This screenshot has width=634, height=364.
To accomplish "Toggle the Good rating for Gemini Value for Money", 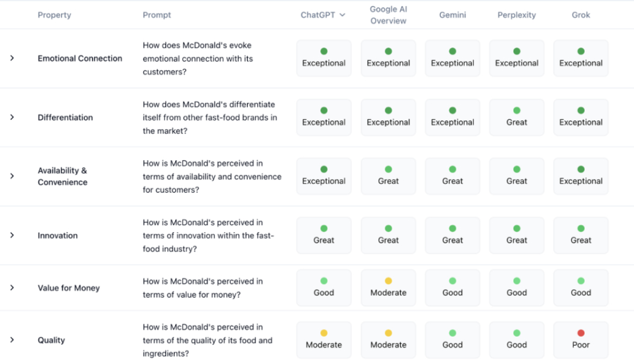I will [452, 288].
